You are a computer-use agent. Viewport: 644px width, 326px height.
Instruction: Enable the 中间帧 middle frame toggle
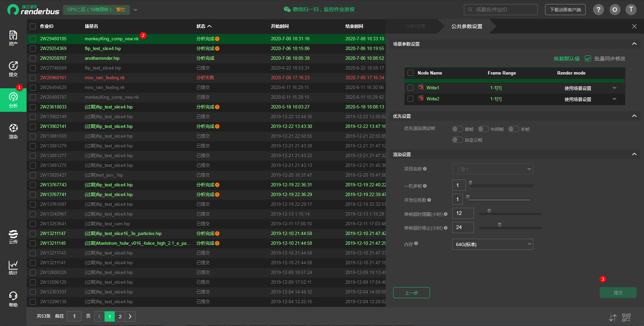[483, 129]
